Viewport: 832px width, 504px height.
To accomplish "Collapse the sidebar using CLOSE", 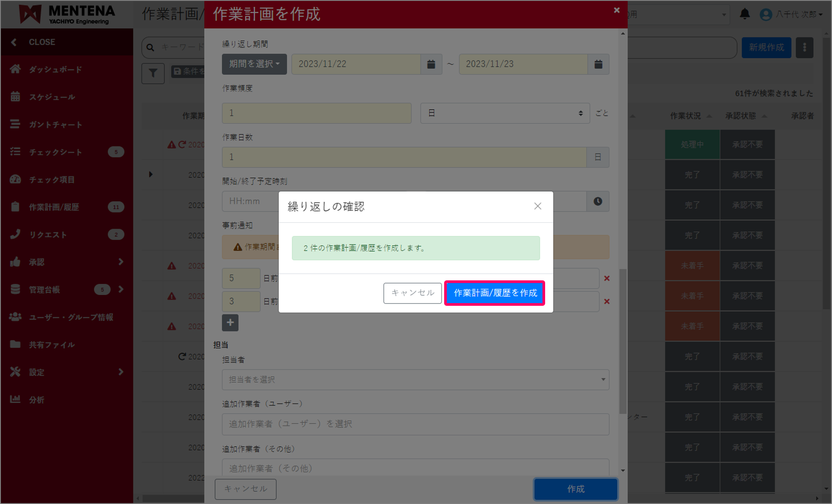I will [42, 42].
